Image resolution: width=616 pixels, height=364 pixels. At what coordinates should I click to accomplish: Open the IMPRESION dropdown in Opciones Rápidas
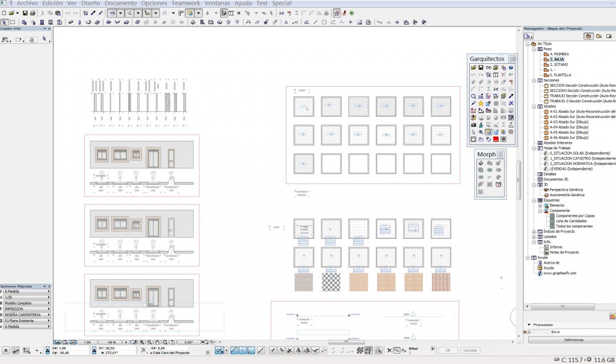click(x=48, y=308)
